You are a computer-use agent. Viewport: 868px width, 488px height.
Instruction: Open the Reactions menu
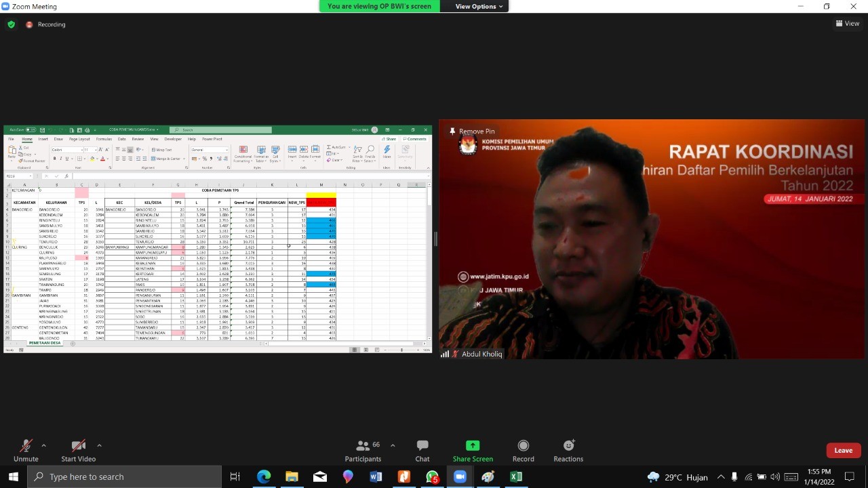(568, 446)
